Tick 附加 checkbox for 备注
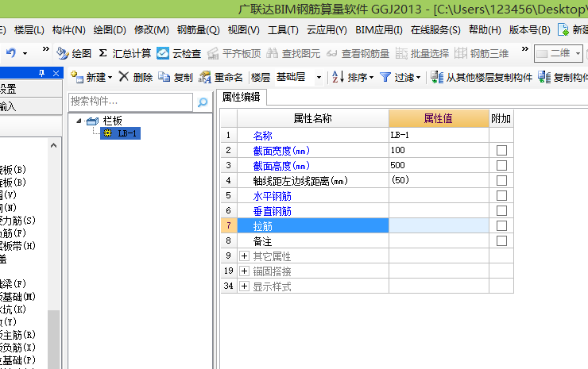The width and height of the screenshot is (588, 369). (x=501, y=240)
